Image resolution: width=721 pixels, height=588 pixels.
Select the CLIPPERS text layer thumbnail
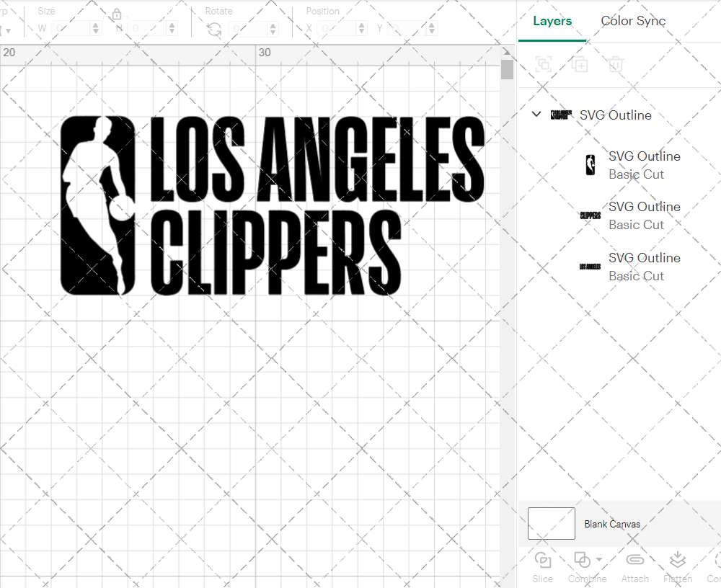tap(590, 215)
